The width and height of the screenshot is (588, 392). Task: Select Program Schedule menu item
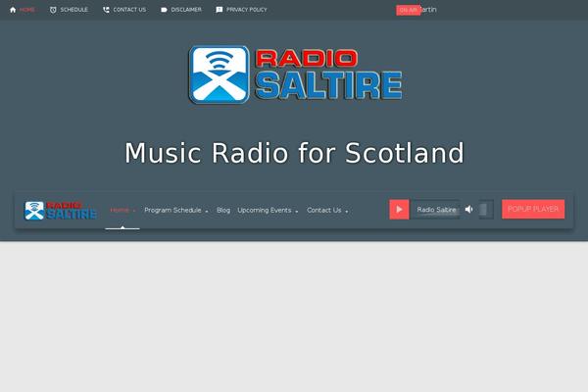point(172,210)
